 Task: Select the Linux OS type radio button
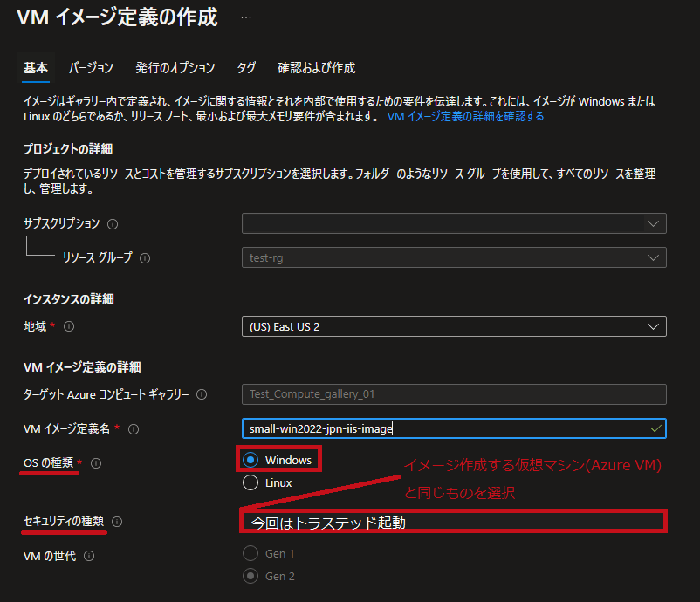[x=250, y=482]
